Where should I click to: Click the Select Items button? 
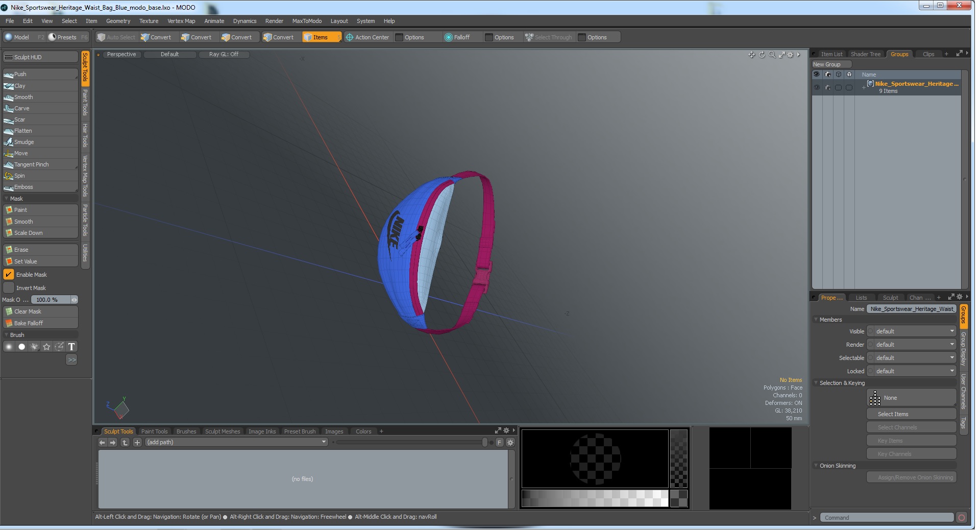(x=912, y=415)
